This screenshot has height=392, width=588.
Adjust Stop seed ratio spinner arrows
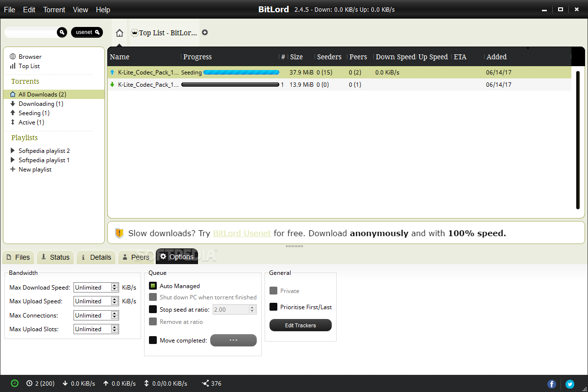253,309
